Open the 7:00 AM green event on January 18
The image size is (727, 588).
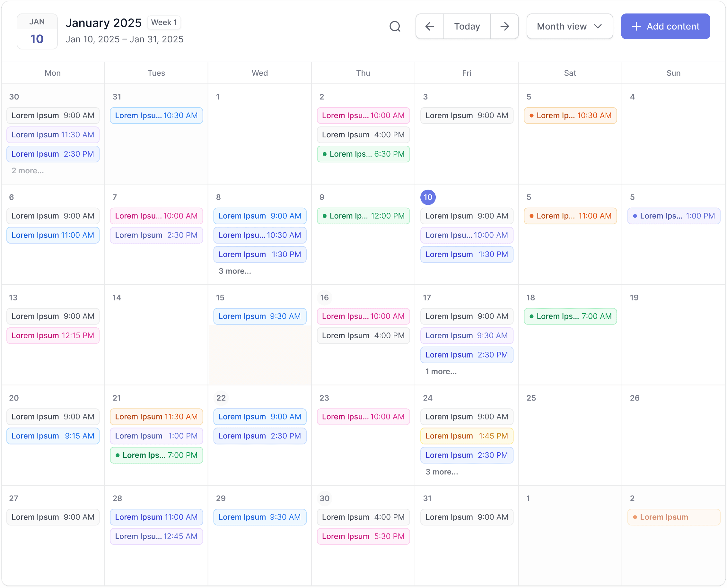[570, 316]
